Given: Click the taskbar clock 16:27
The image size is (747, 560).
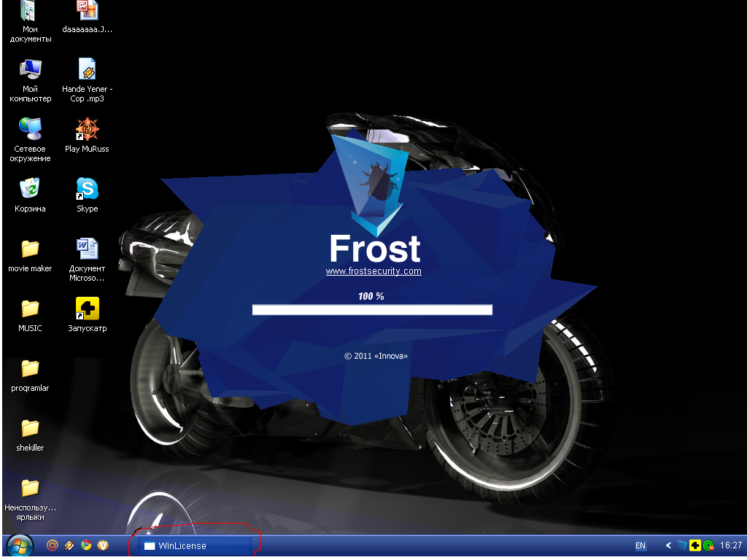Looking at the screenshot, I should (731, 545).
